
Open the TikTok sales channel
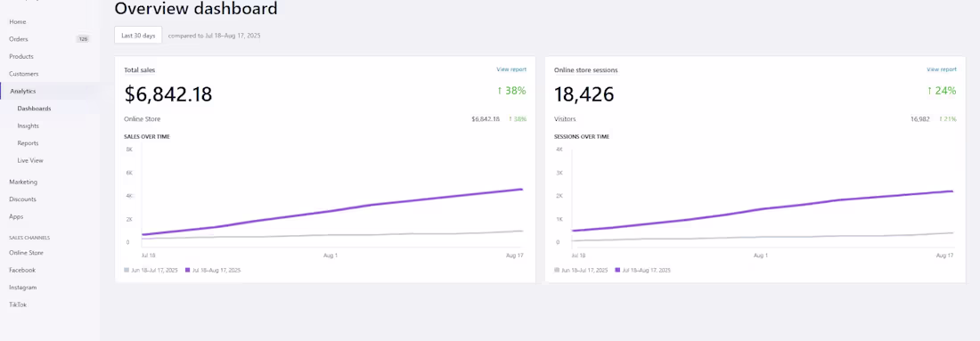point(18,305)
